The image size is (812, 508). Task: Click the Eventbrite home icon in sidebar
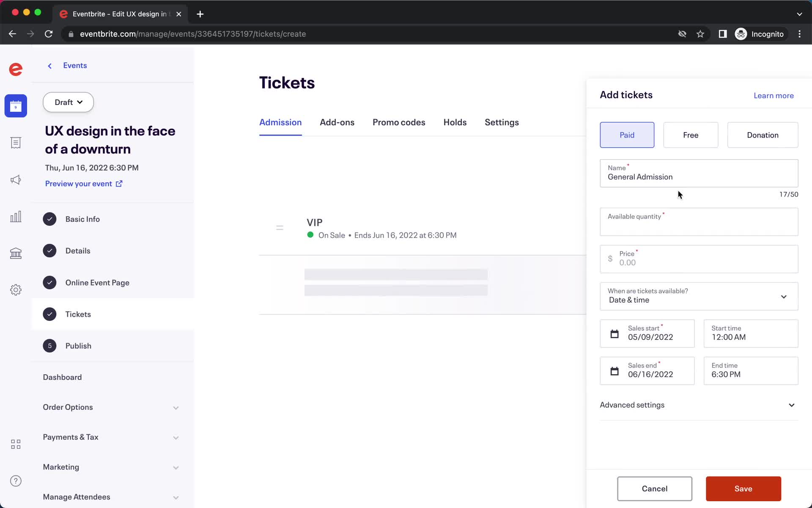click(x=15, y=69)
